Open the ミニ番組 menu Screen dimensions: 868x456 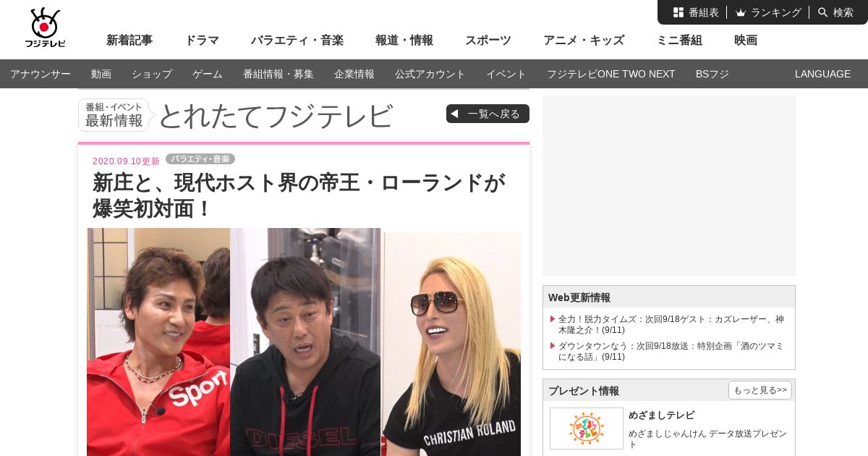679,41
